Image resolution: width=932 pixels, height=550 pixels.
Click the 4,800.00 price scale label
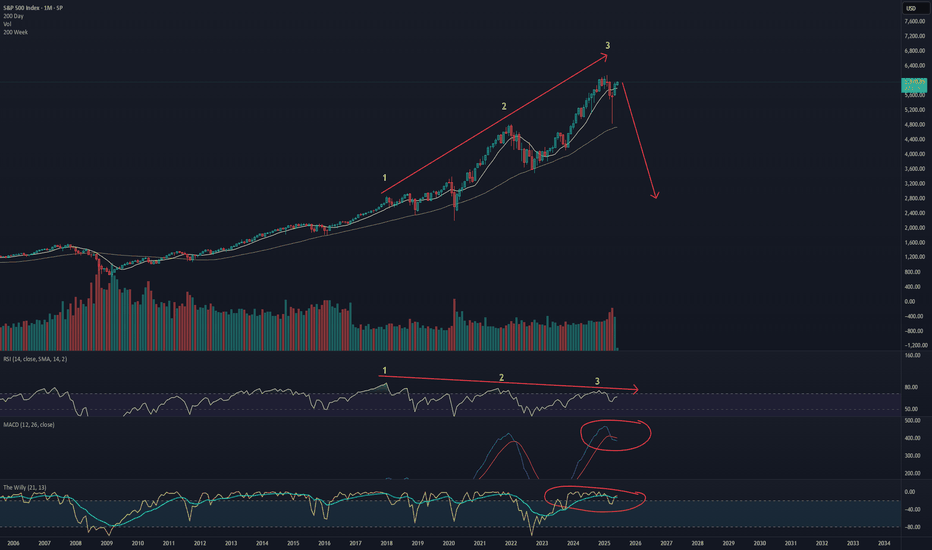915,125
